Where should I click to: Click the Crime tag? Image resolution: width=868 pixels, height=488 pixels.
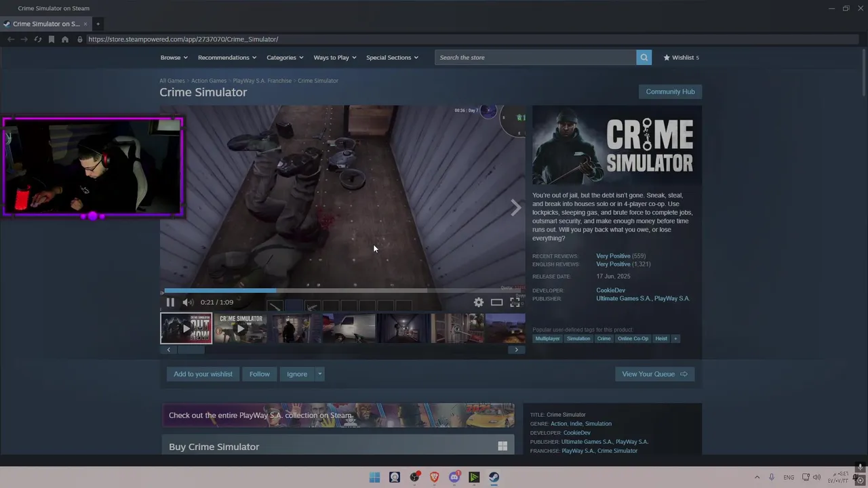pos(604,338)
